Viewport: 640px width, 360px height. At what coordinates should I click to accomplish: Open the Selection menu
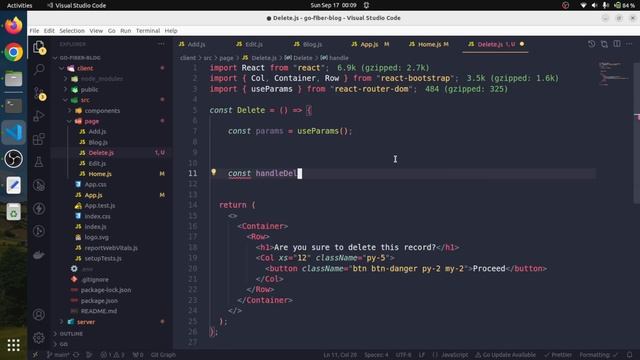tap(72, 31)
